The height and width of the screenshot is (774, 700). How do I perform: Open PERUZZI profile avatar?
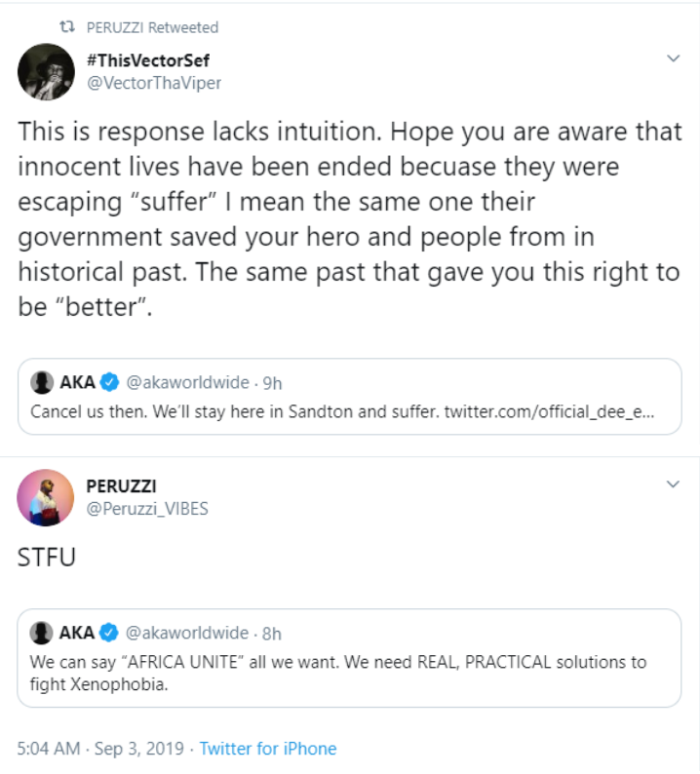point(46,497)
